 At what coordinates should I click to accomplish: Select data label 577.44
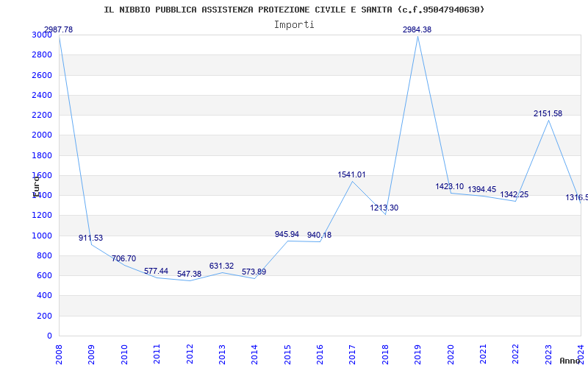[157, 271]
